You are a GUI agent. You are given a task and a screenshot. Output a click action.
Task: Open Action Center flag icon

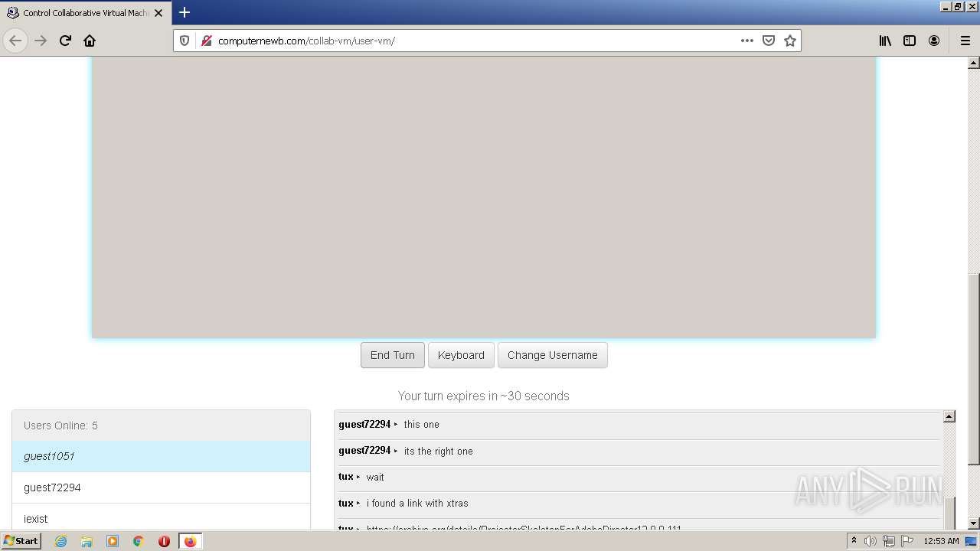click(x=906, y=541)
